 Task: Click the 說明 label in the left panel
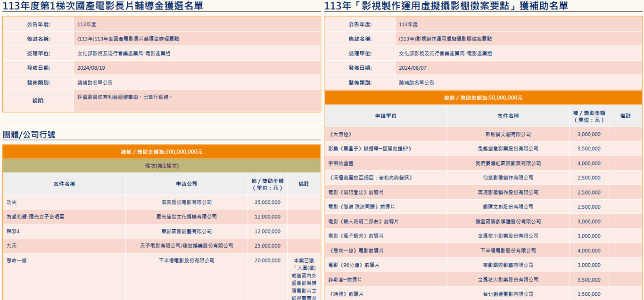(38, 101)
